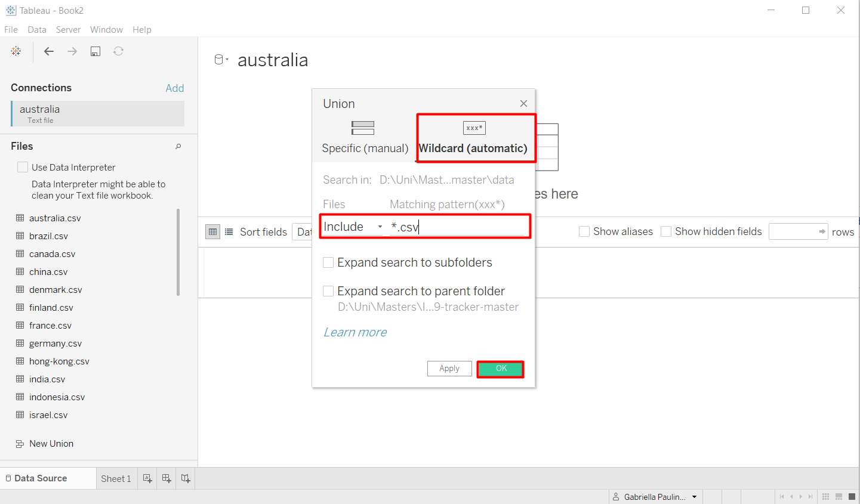
Task: Click the Tableau logo icon in the toolbar
Action: pyautogui.click(x=16, y=51)
